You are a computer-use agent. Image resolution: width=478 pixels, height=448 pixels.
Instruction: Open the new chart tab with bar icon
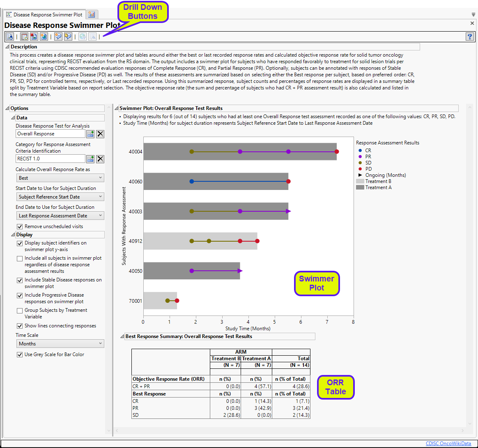[92, 14]
